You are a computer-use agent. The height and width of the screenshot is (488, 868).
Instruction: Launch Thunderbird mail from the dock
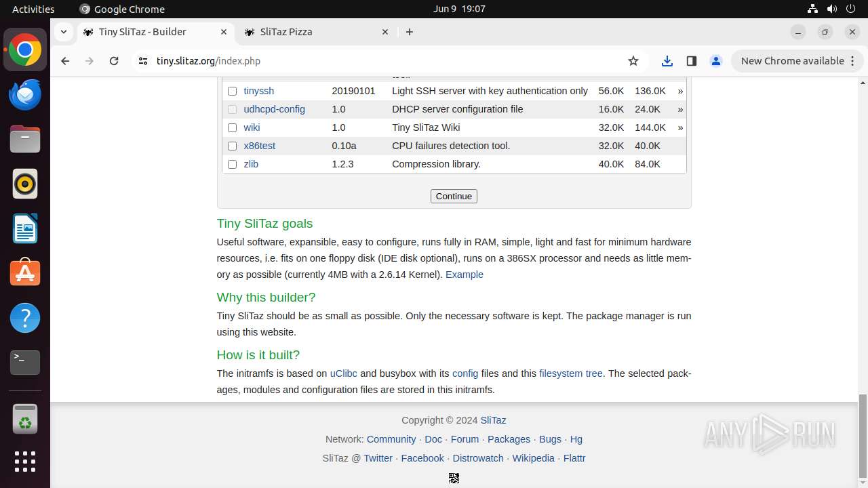coord(25,94)
